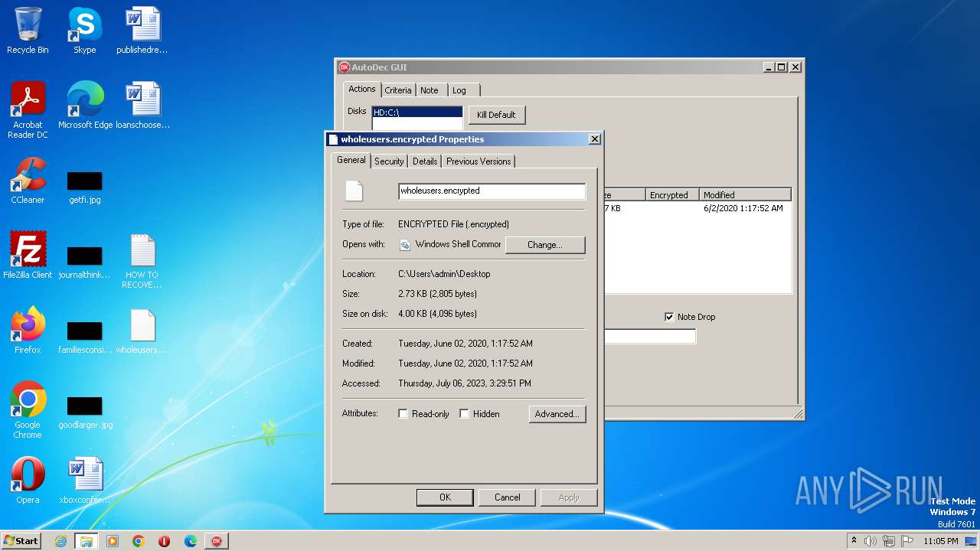Open Start menu
This screenshot has height=551, width=980.
(x=21, y=541)
